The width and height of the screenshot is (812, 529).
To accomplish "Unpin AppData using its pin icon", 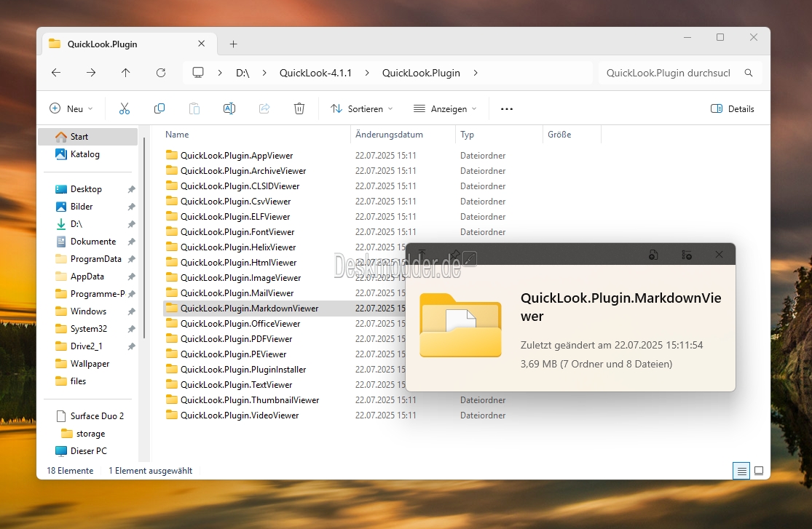I will click(x=132, y=277).
